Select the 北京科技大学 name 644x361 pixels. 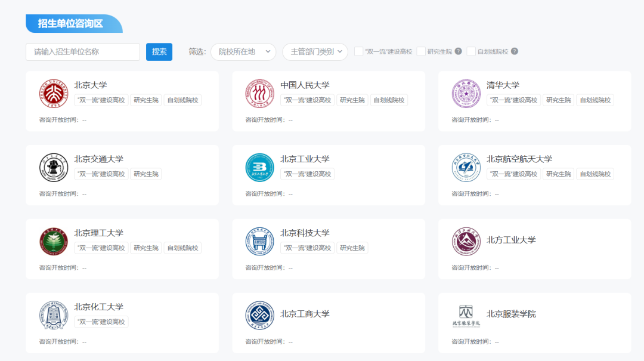(x=305, y=233)
